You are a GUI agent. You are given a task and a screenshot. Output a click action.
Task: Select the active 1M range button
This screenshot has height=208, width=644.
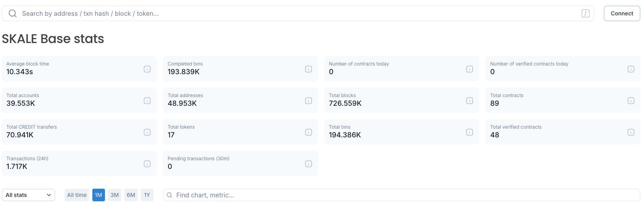(99, 195)
